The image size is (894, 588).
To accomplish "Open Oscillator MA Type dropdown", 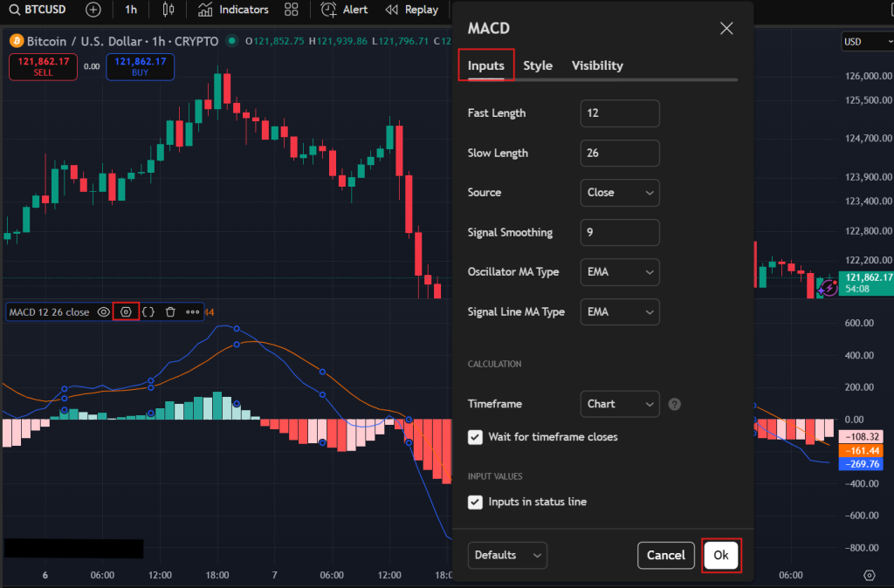I will pyautogui.click(x=619, y=272).
